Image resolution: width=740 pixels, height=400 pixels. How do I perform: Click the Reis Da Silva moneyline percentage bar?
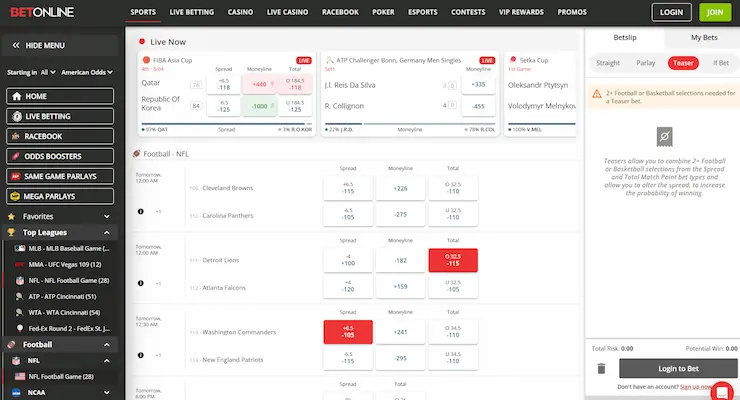[410, 124]
